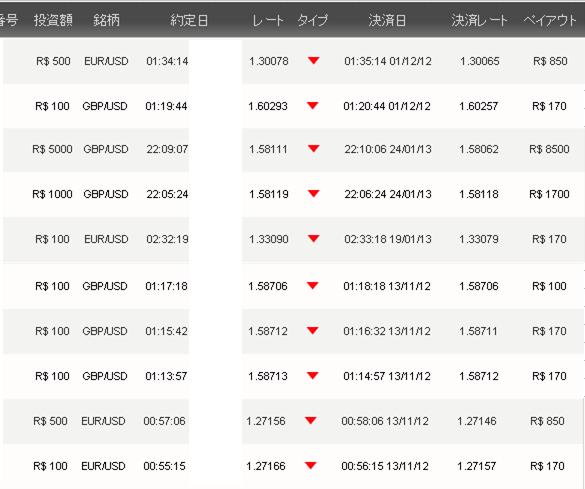Select the R$ 5000 GBP/USD trade row
The width and height of the screenshot is (585, 489).
pyautogui.click(x=294, y=149)
